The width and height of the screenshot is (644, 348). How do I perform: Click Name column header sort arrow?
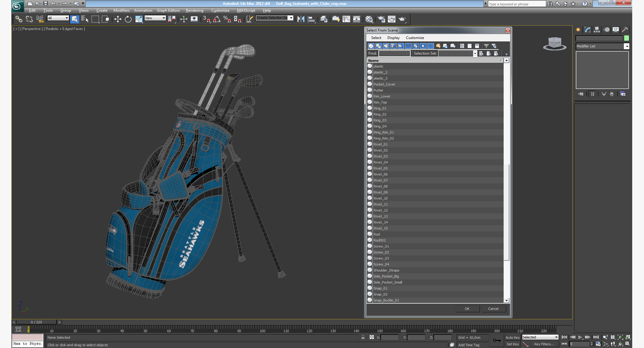pyautogui.click(x=501, y=60)
